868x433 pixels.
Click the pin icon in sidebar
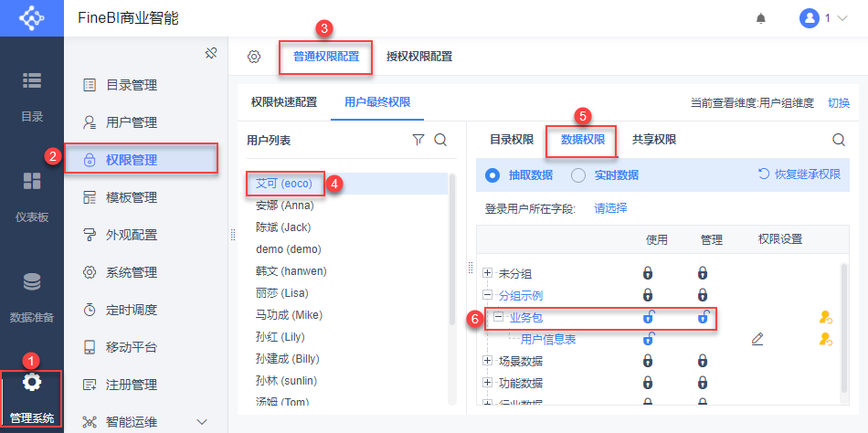210,54
